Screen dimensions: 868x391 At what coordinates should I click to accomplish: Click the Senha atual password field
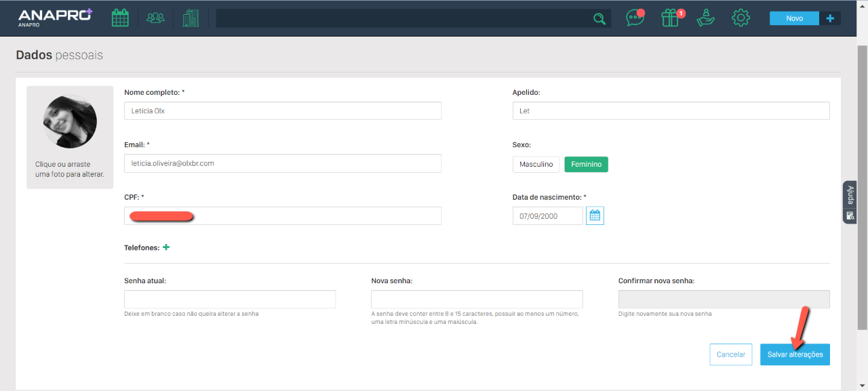coord(230,300)
